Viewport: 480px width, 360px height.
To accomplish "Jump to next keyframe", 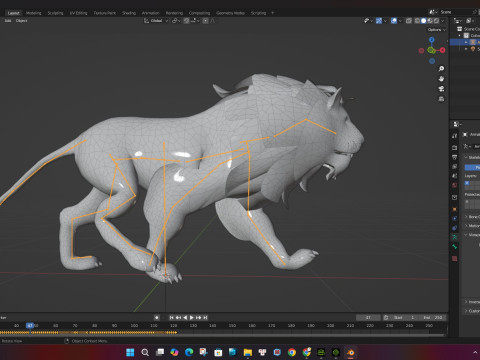I will (x=199, y=317).
